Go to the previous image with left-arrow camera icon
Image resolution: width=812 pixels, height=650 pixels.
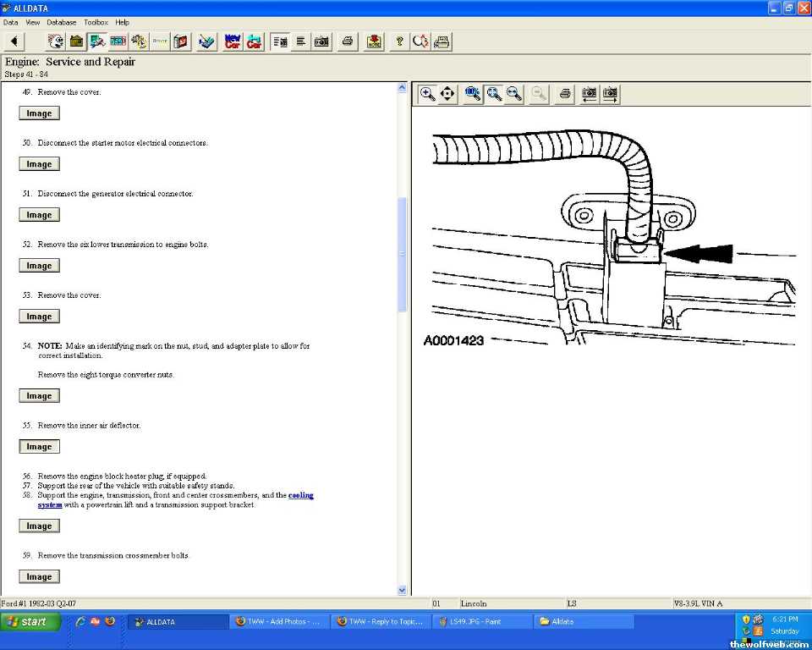[x=589, y=94]
